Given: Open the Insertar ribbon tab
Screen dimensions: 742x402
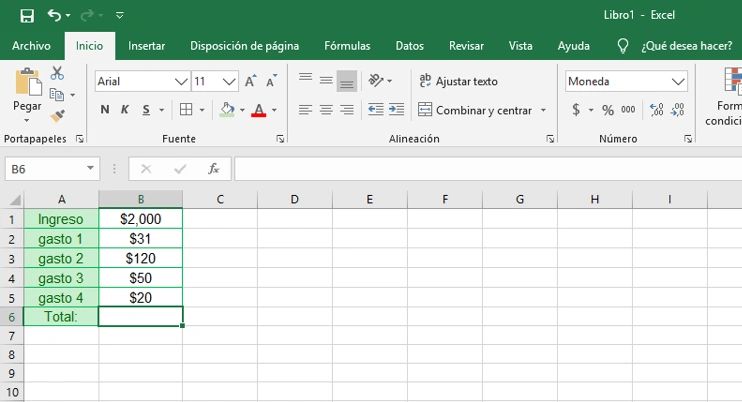Looking at the screenshot, I should pos(147,46).
